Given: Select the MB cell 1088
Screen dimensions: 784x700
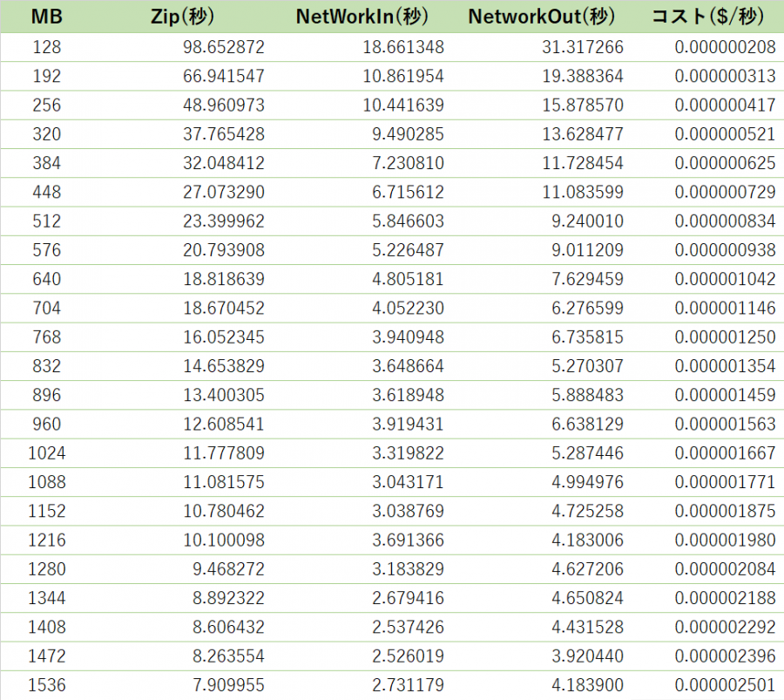Looking at the screenshot, I should (46, 482).
